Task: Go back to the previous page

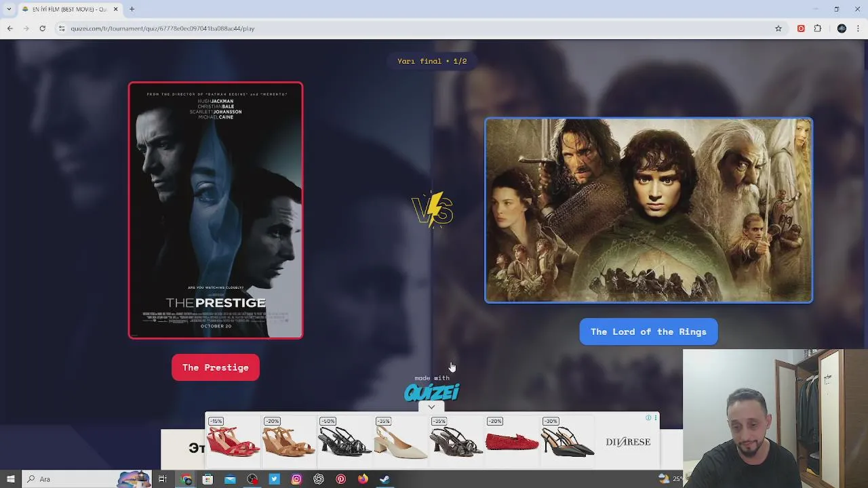Action: coord(9,28)
